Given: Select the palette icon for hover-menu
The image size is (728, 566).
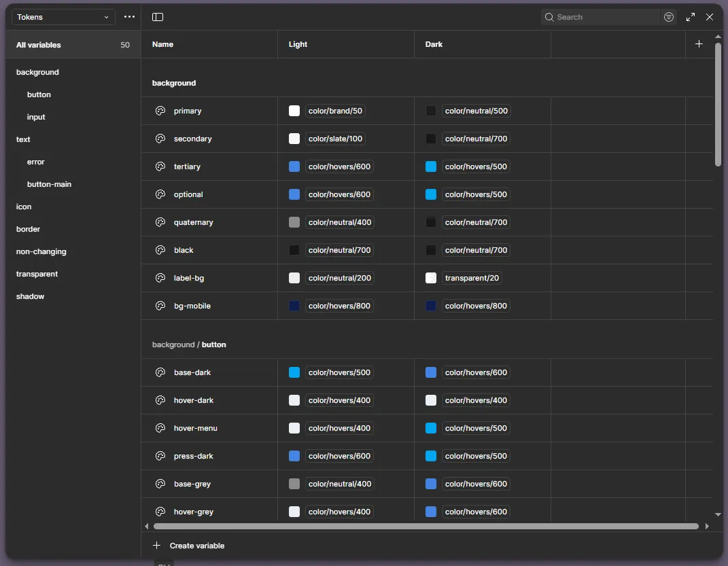Looking at the screenshot, I should click(160, 428).
